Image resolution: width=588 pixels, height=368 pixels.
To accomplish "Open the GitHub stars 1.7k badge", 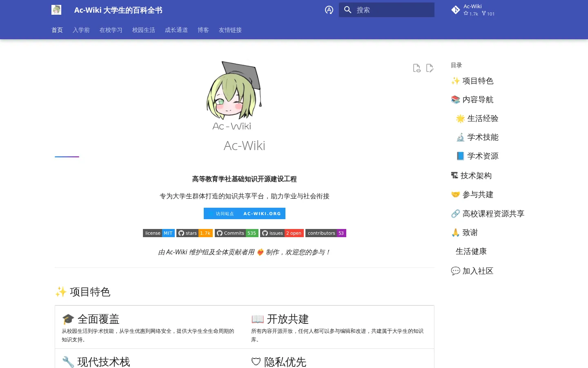I will 194,233.
